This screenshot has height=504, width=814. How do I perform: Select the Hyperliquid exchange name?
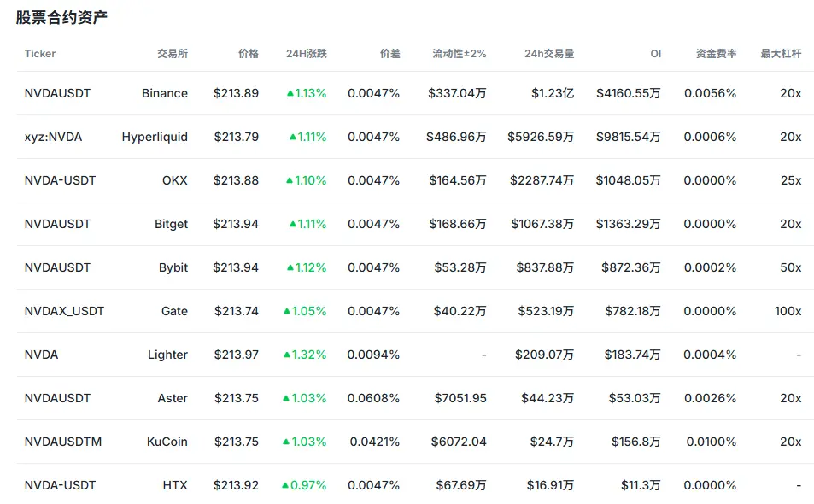click(x=155, y=137)
